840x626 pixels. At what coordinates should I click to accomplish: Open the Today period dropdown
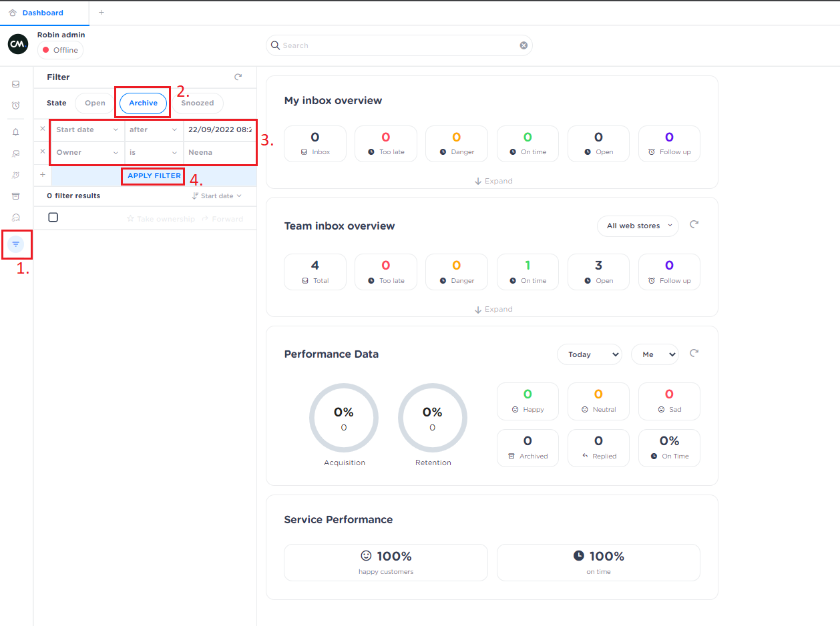tap(589, 354)
